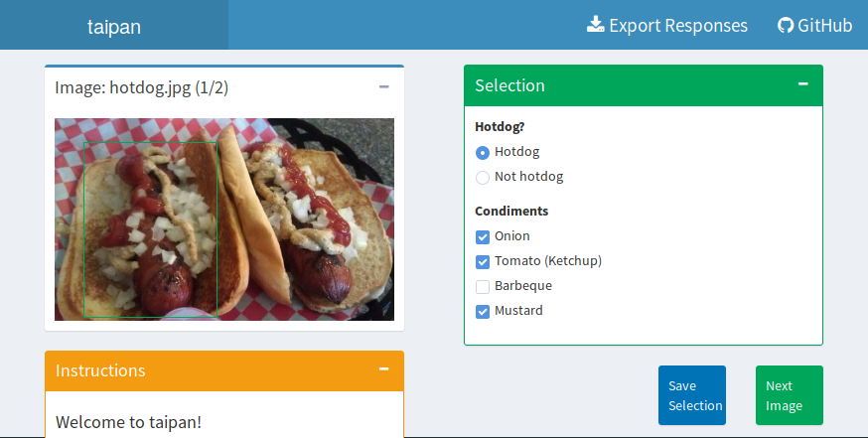Click the Instructions panel heading

tap(100, 370)
